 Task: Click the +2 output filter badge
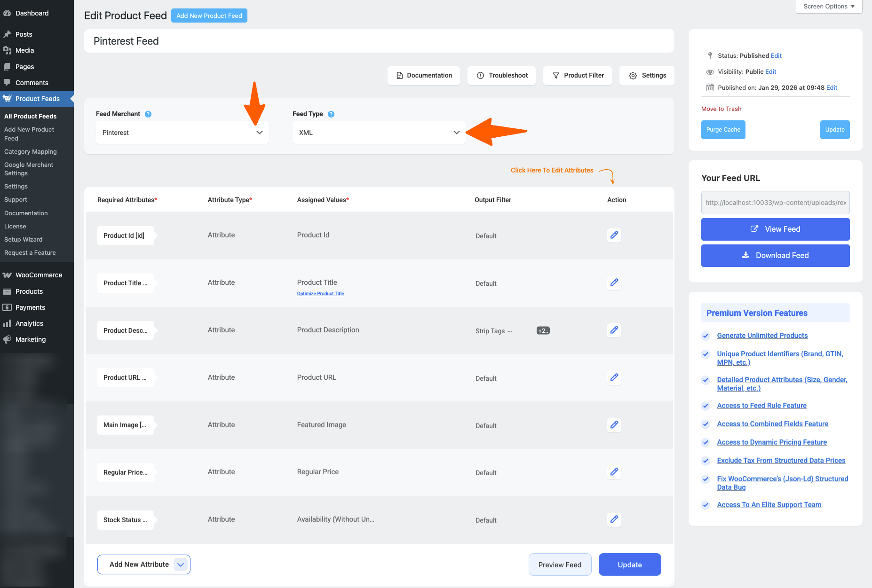543,330
